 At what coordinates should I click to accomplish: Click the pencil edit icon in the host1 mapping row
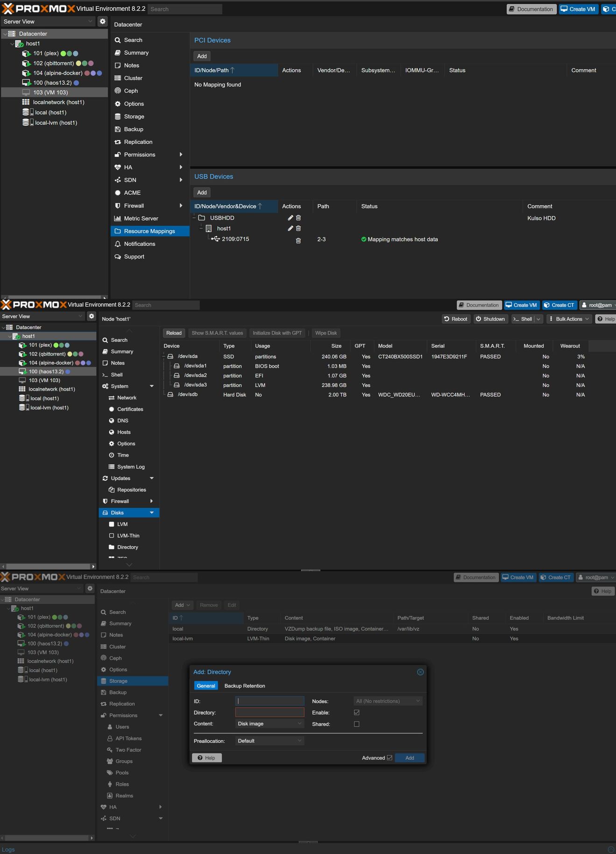pos(290,228)
